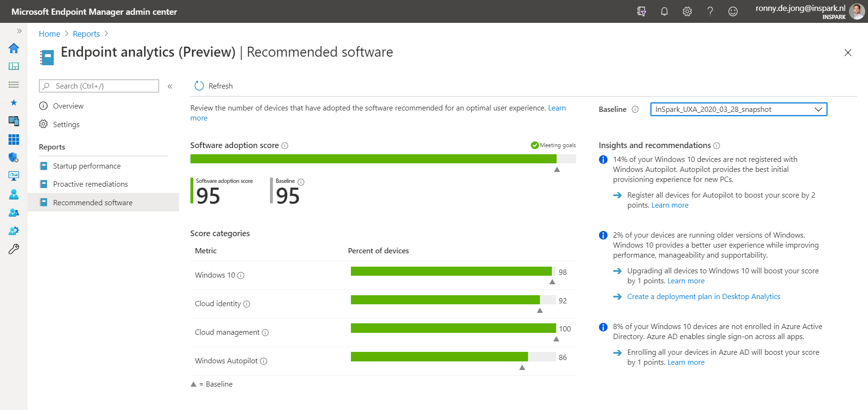Open Proactive remediations report
Viewport: 868px width, 410px height.
coord(90,184)
